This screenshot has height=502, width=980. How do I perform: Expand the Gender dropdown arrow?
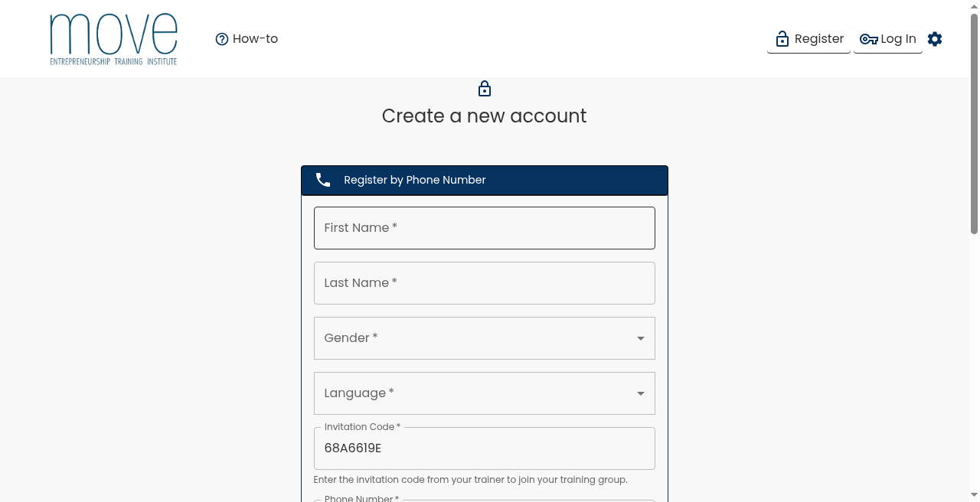641,338
